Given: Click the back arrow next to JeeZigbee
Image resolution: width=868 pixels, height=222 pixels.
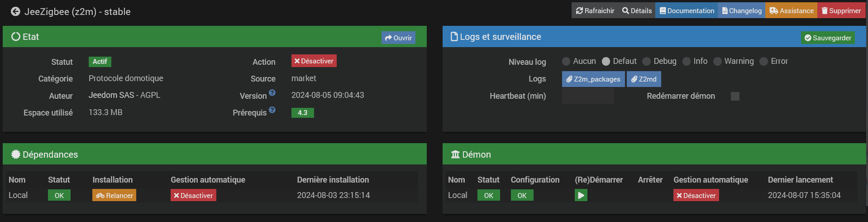Looking at the screenshot, I should tap(15, 11).
